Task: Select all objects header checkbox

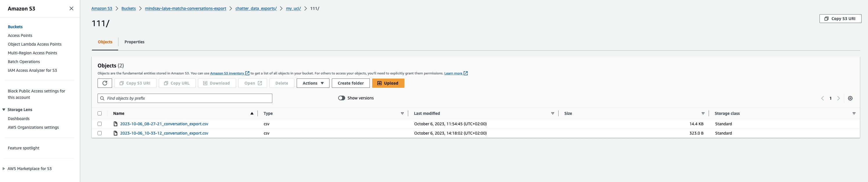Action: (x=99, y=113)
